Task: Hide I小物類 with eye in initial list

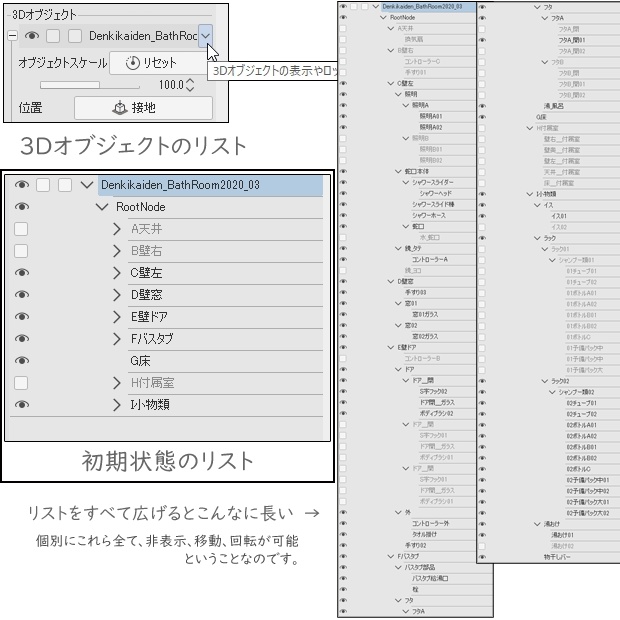Action: [x=22, y=405]
